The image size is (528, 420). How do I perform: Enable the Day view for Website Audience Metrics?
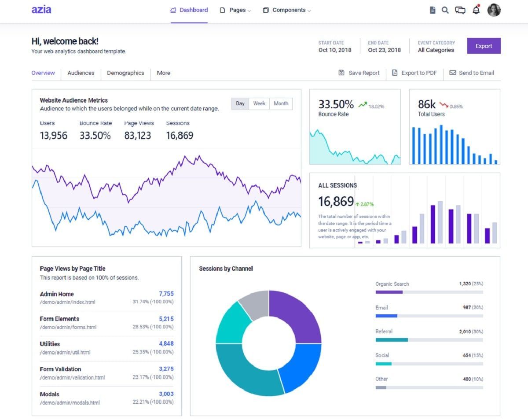[x=240, y=103]
